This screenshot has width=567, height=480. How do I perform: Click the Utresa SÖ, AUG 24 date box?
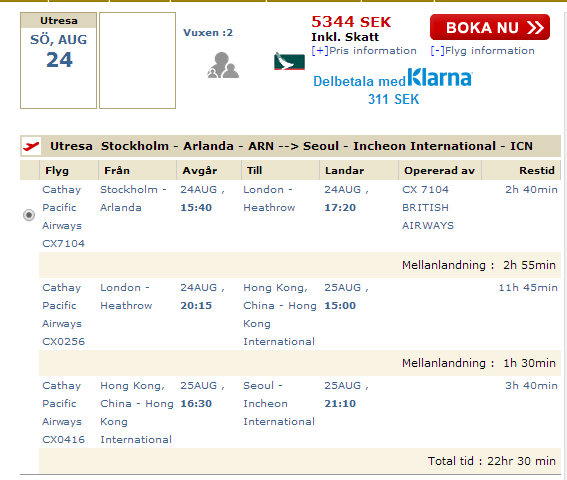(59, 60)
